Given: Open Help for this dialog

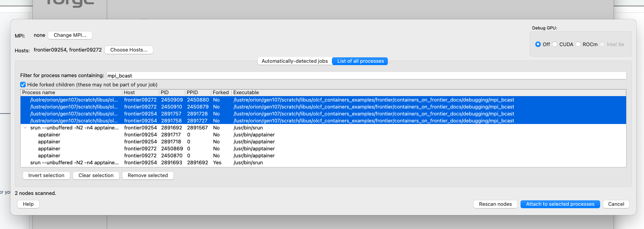Looking at the screenshot, I should 28,204.
